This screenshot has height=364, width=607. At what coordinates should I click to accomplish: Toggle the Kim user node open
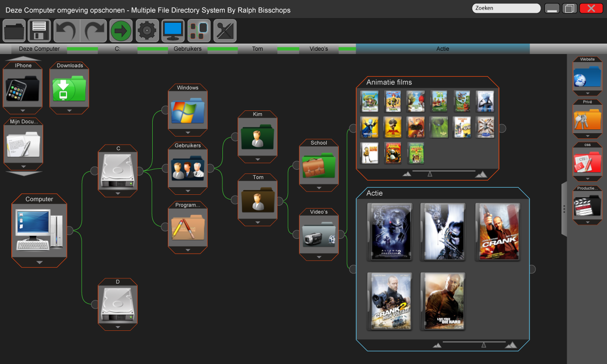coord(258,158)
